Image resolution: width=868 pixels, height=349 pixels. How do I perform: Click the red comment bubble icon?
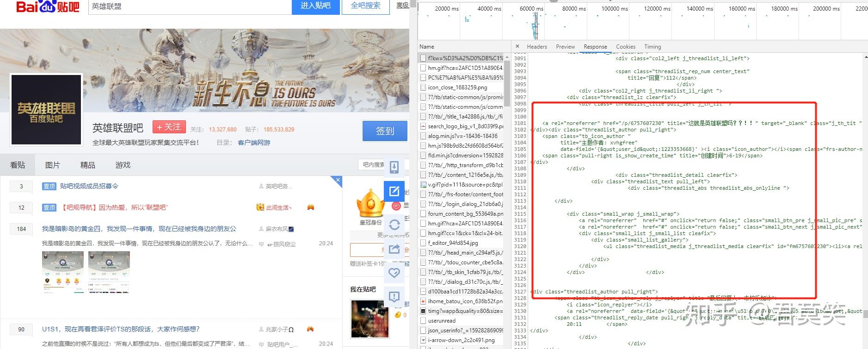click(x=396, y=206)
